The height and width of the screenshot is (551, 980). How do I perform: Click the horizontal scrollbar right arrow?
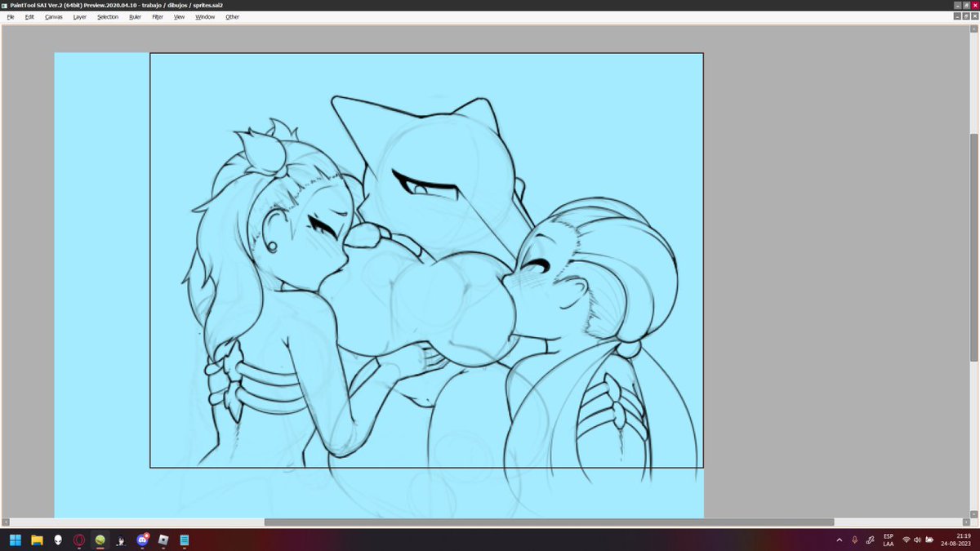click(x=964, y=522)
